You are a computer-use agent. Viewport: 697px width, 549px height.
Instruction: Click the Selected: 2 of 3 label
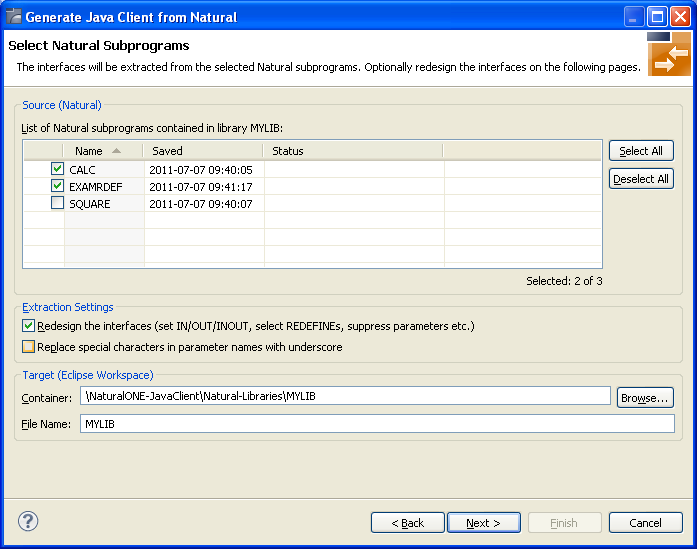click(565, 281)
